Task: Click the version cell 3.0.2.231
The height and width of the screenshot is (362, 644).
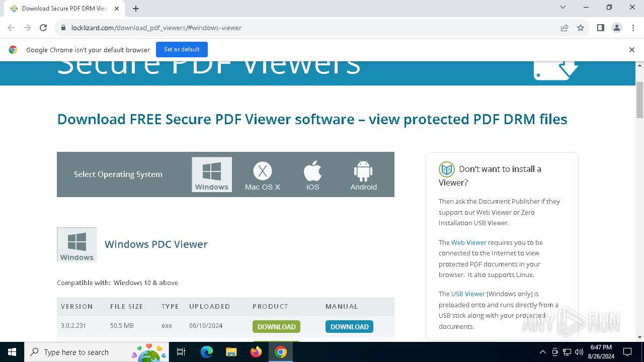Action: click(73, 326)
